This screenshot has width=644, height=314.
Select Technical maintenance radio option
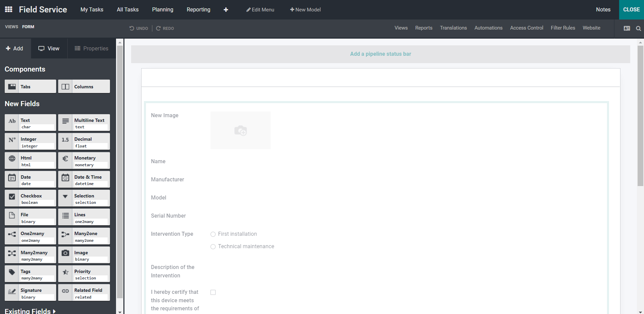tap(213, 247)
